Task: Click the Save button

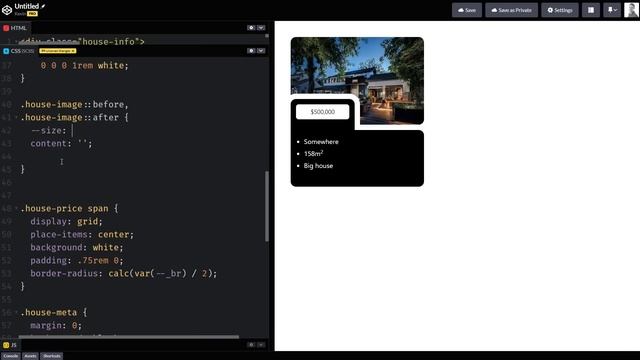Action: [x=467, y=10]
